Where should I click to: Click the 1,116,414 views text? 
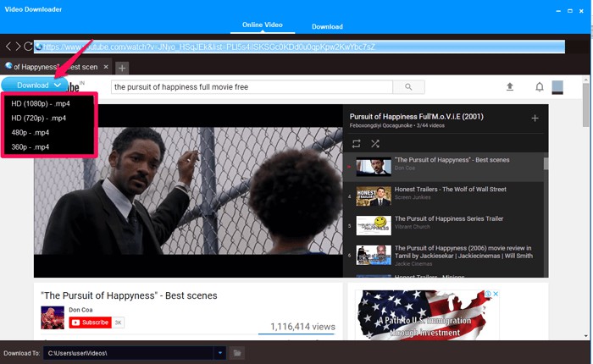tap(302, 327)
